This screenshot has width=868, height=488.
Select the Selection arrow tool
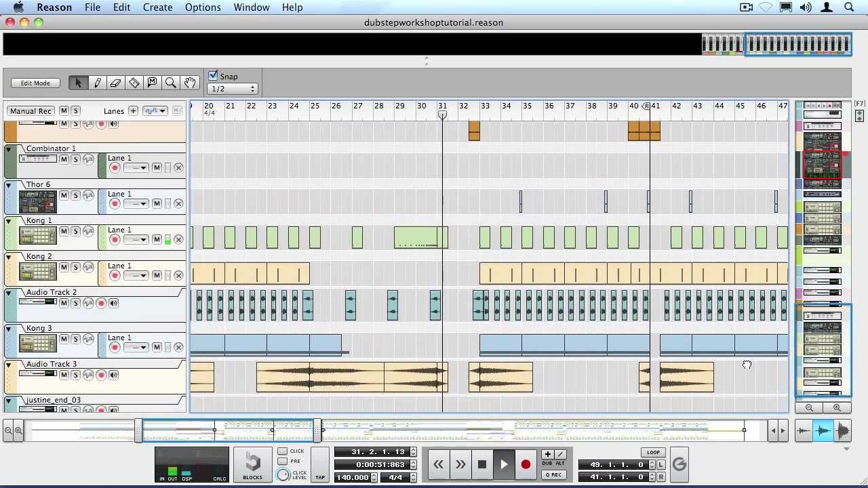click(78, 83)
